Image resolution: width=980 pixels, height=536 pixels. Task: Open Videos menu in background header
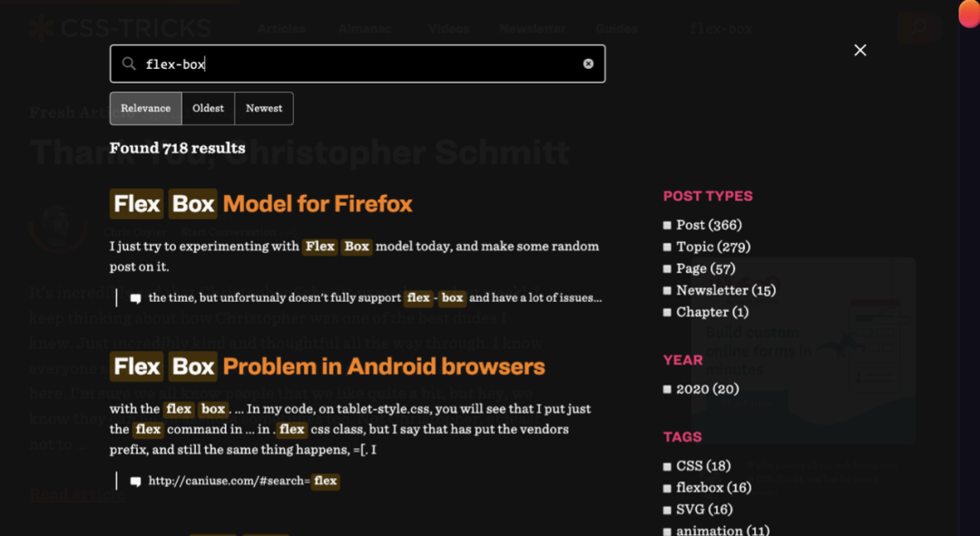click(x=449, y=29)
